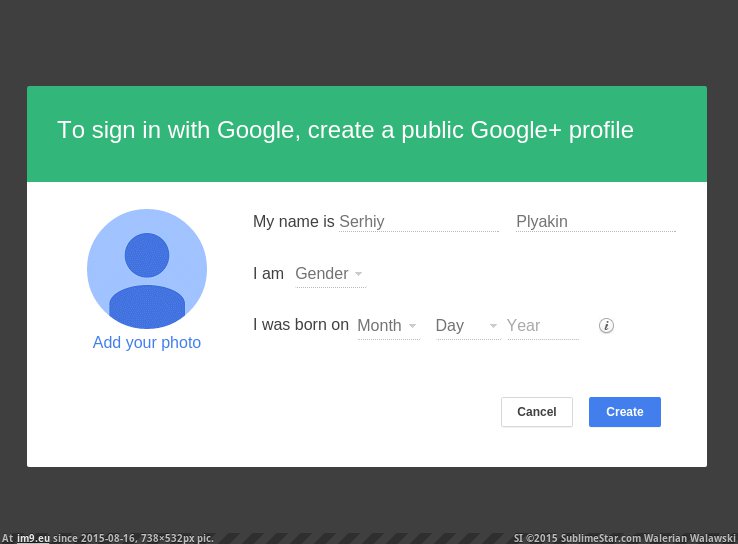Screen dimensions: 738x544
Task: Click the "My name is" label
Action: pos(293,222)
